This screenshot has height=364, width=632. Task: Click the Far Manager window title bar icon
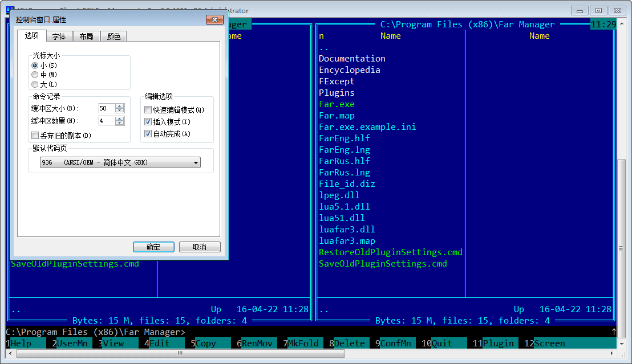point(10,10)
